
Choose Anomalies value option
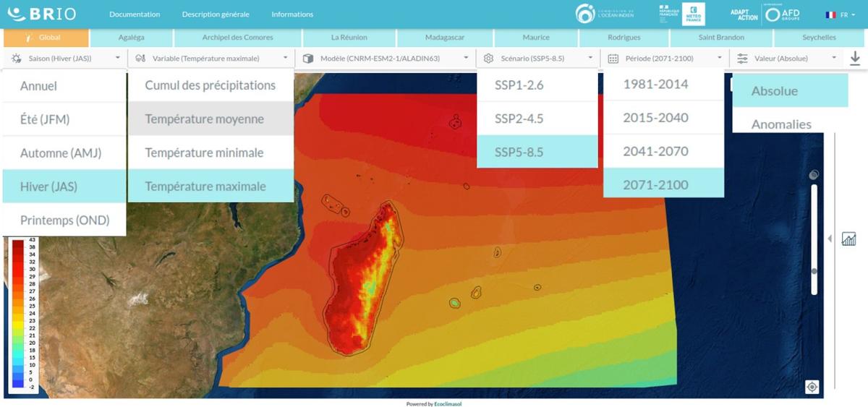(790, 121)
